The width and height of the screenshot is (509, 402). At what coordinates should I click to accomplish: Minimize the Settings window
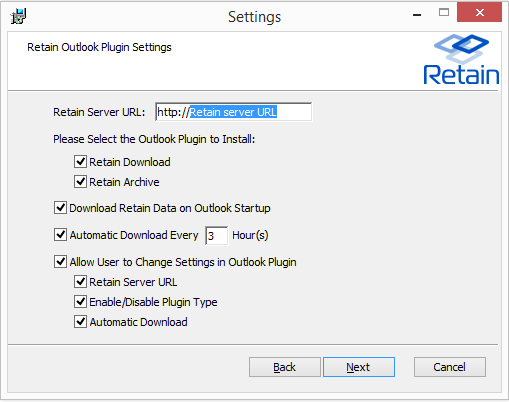(417, 15)
